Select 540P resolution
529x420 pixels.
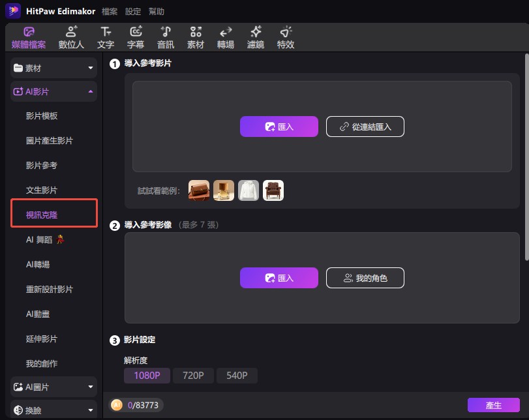point(237,376)
